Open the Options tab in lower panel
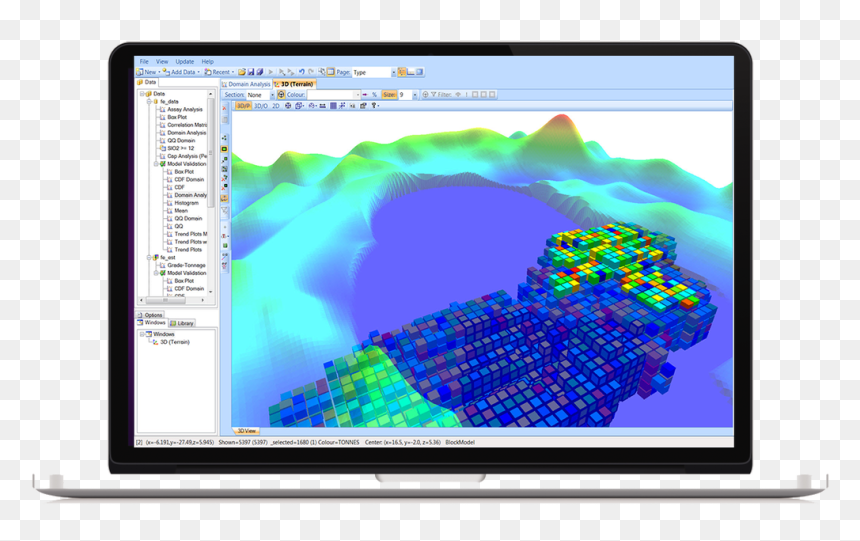The width and height of the screenshot is (860, 541). [x=150, y=315]
